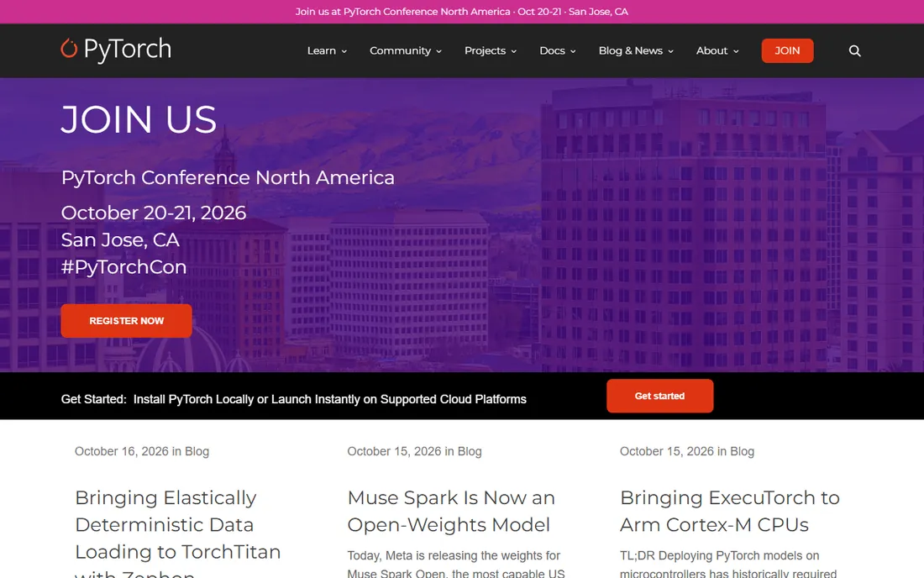Click 'October 20-21, 2026' hero text
The width and height of the screenshot is (924, 578).
click(153, 213)
